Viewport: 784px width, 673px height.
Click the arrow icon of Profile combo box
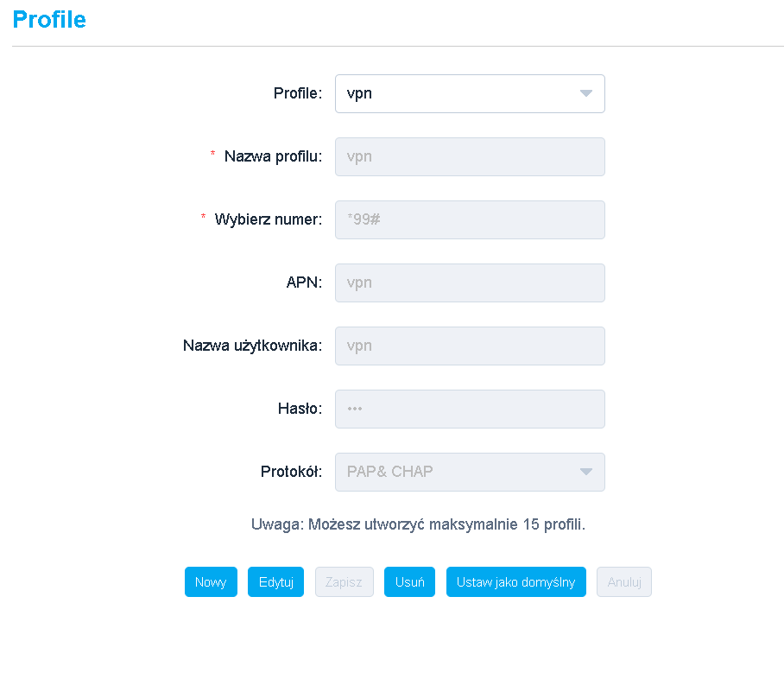tap(586, 93)
